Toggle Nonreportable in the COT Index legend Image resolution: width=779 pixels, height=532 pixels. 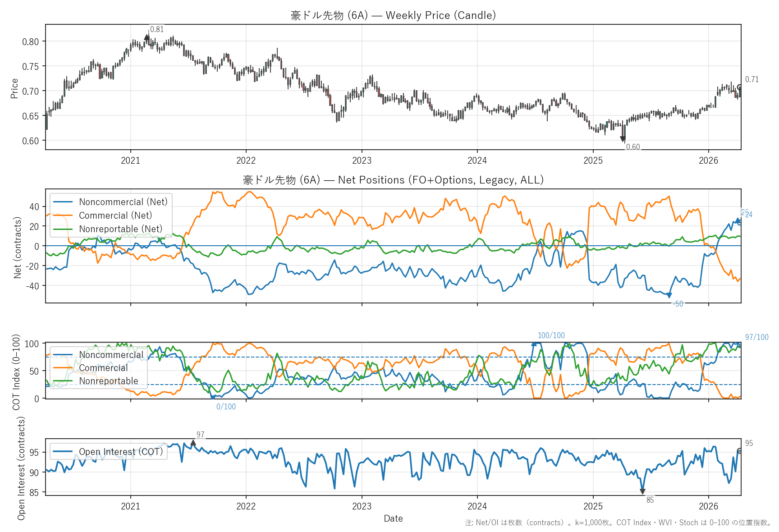(x=108, y=381)
